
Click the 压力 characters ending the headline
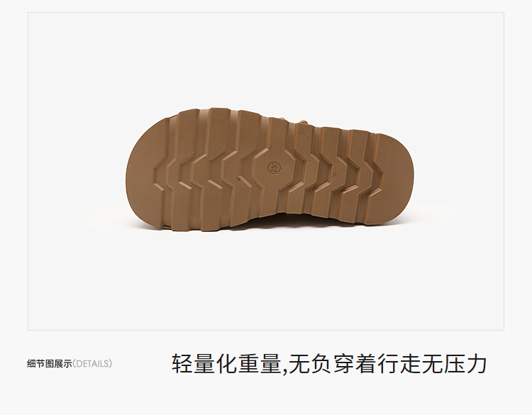[x=465, y=364]
